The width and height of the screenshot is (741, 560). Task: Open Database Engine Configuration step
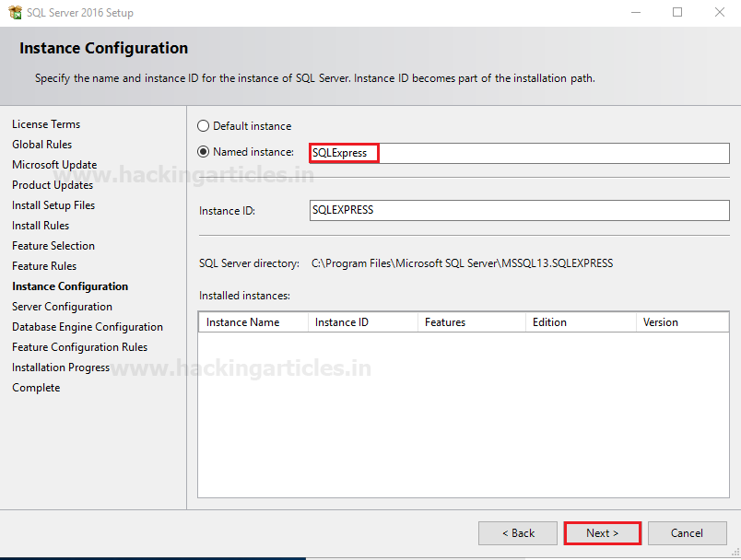point(88,327)
